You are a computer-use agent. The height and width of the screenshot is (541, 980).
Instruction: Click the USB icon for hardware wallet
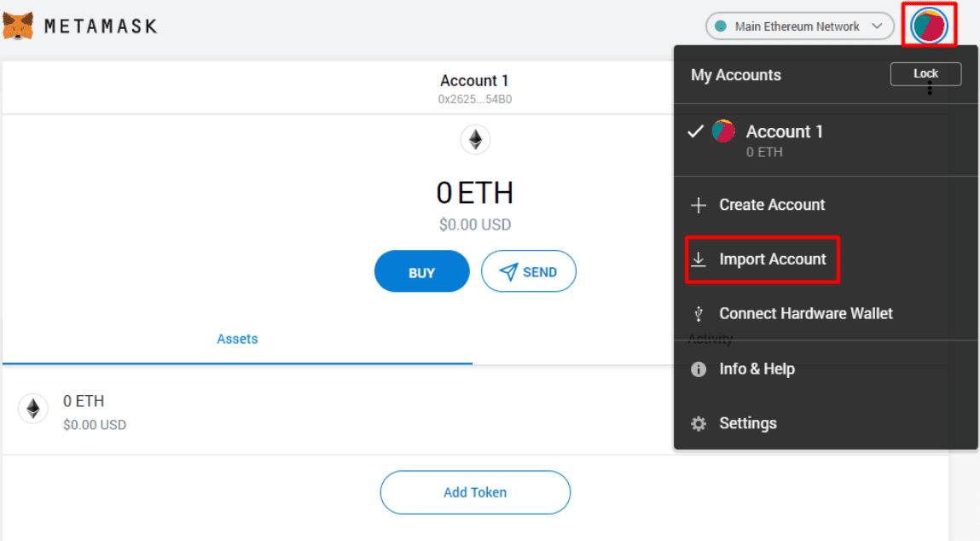tap(699, 314)
